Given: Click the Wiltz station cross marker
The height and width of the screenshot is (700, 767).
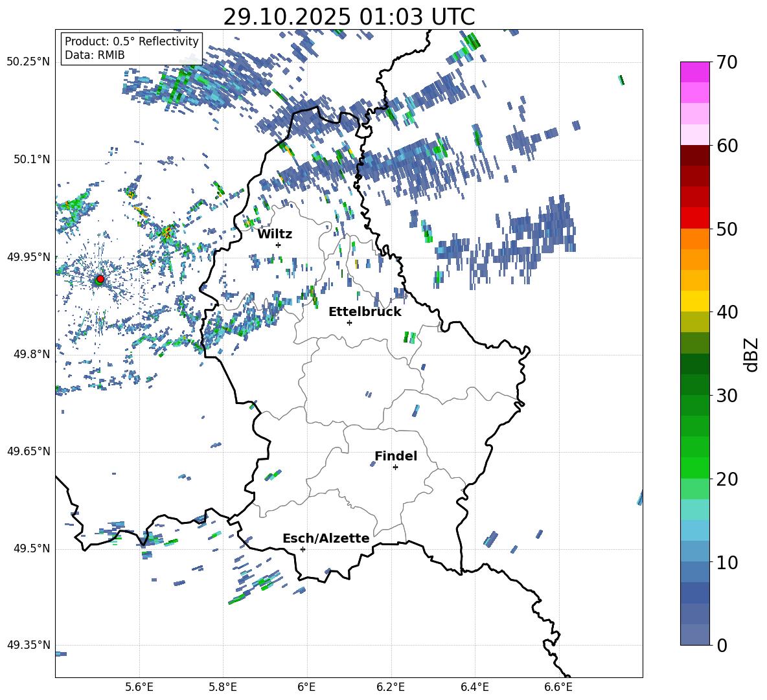Looking at the screenshot, I should [279, 245].
